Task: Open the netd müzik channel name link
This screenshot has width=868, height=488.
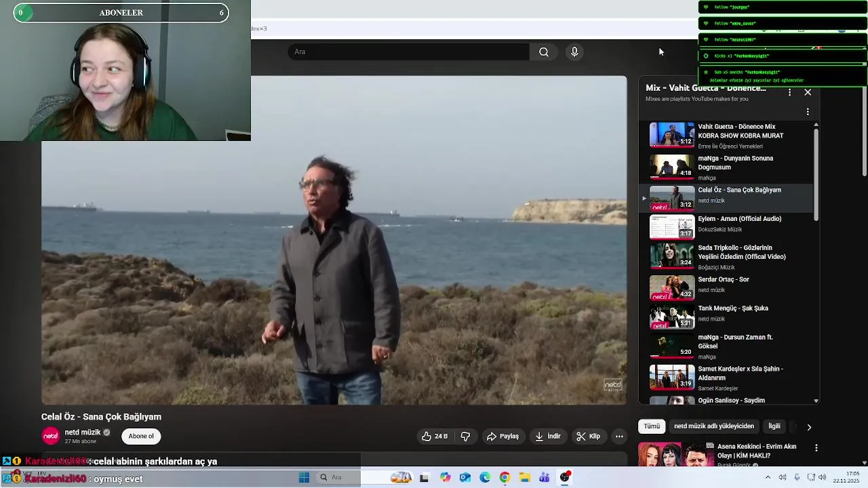Action: pos(83,432)
